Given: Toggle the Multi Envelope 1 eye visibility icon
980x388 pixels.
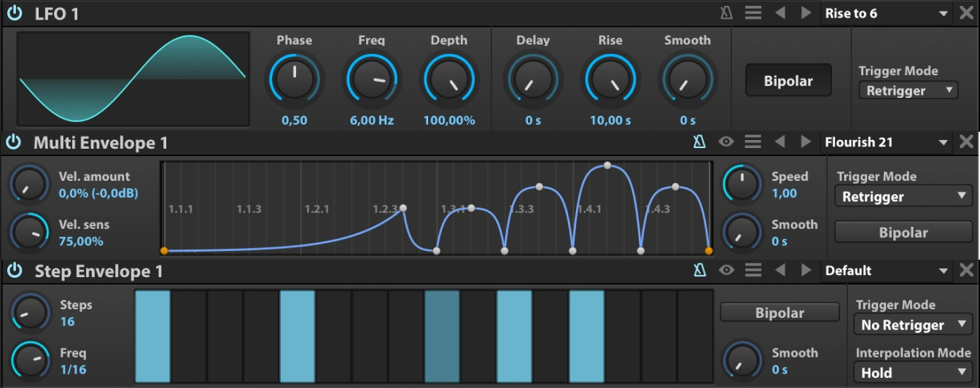Looking at the screenshot, I should (726, 141).
